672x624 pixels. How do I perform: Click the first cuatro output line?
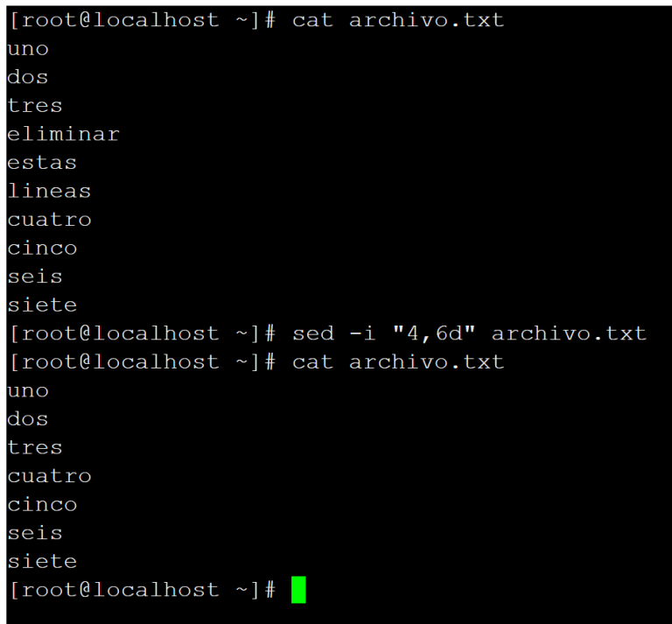coord(49,220)
